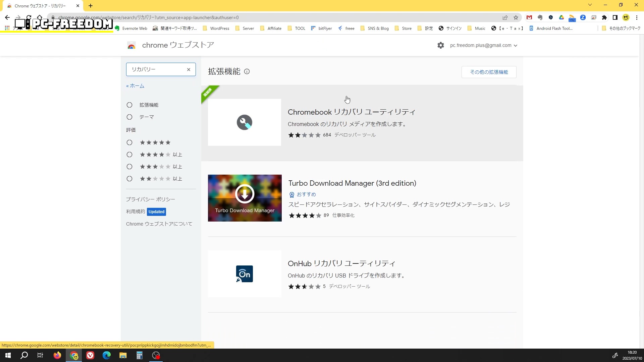The image size is (644, 362).
Task: Open a new tab with the plus button
Action: [x=91, y=6]
